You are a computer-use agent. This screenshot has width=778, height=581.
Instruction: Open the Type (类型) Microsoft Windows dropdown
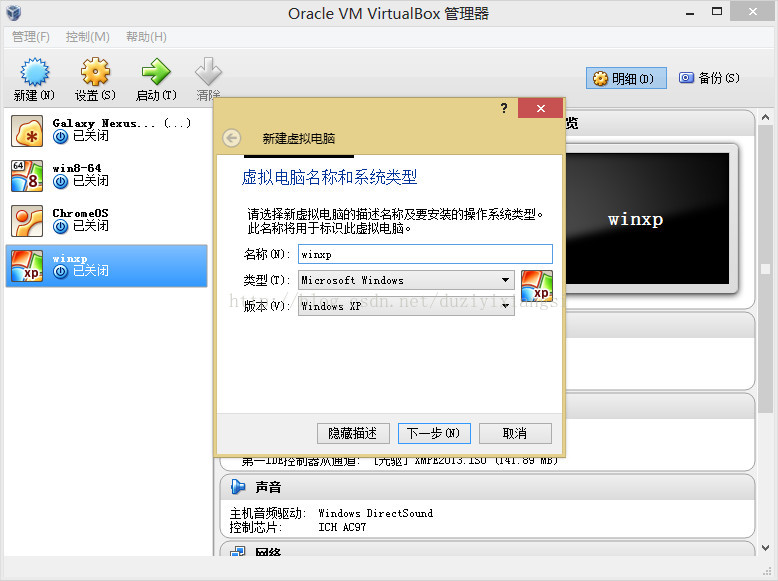[x=406, y=280]
